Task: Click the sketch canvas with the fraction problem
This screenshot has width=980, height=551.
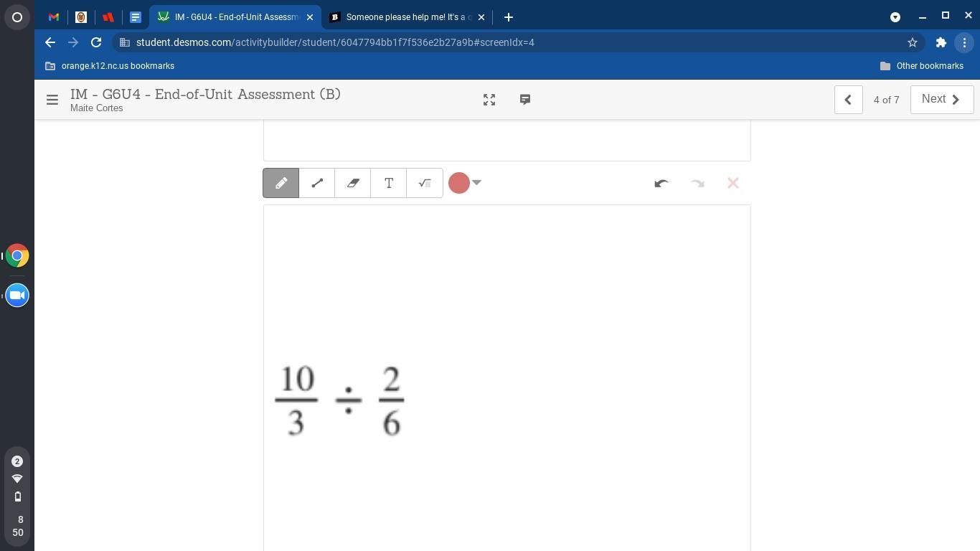Action: tap(507, 378)
